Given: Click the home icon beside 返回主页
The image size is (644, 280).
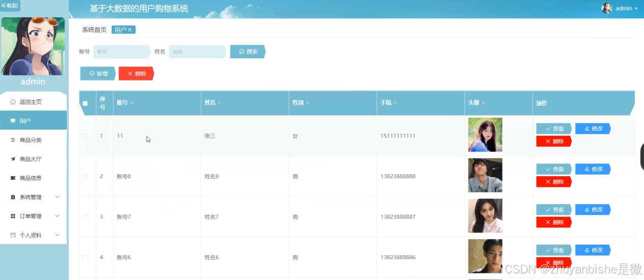Looking at the screenshot, I should 13,102.
